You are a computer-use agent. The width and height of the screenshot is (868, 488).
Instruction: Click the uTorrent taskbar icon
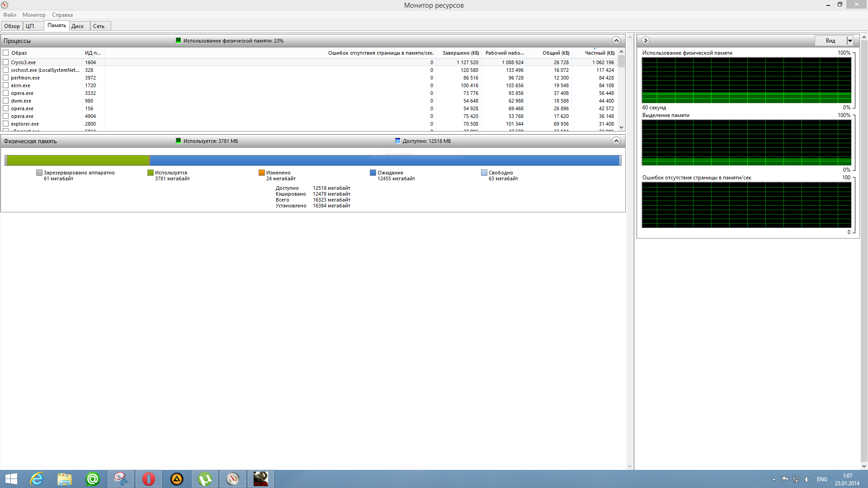coord(205,479)
